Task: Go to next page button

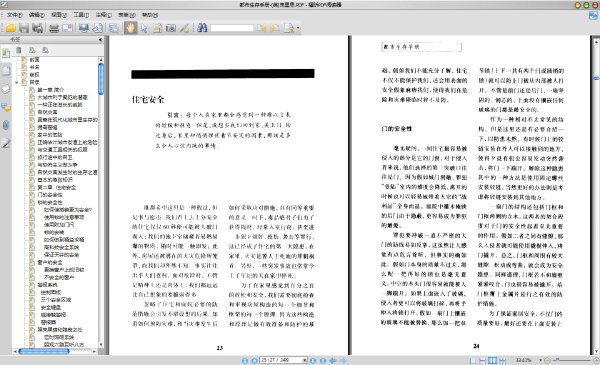Action: [x=313, y=360]
